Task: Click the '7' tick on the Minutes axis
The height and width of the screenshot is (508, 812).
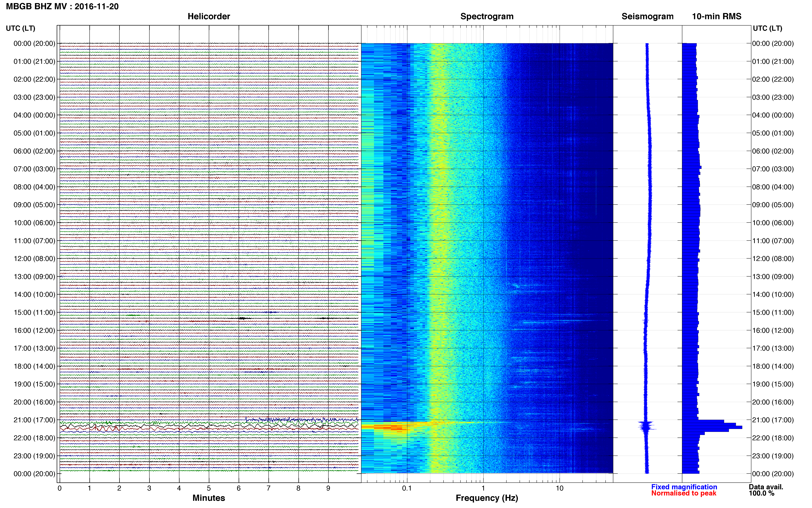Action: [269, 488]
